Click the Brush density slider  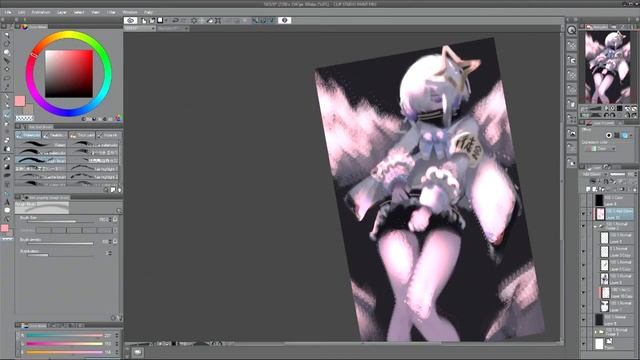point(61,243)
